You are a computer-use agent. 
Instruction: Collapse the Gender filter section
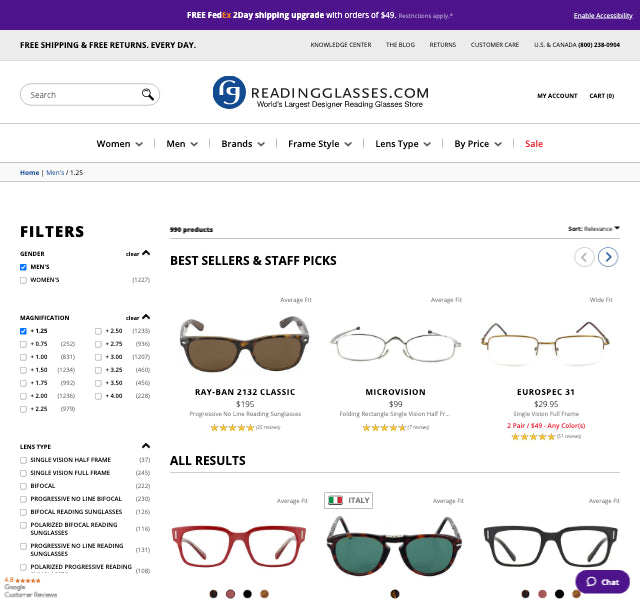pos(146,253)
